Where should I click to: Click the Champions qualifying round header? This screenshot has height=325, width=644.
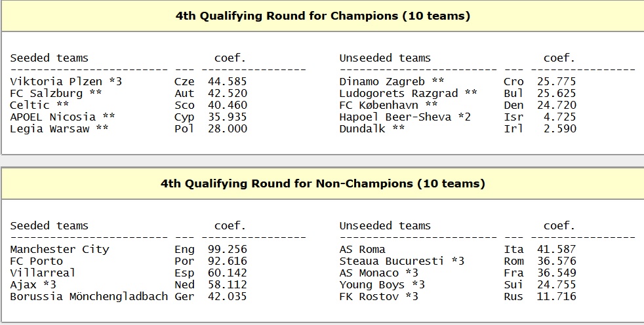click(323, 16)
